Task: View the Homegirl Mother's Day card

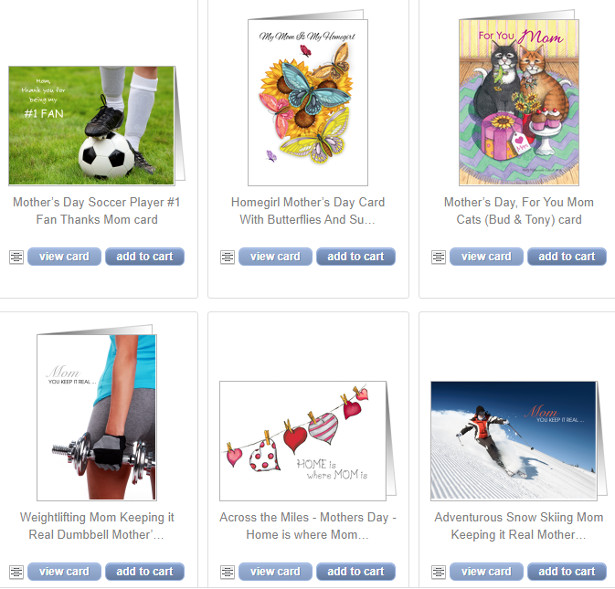Action: (x=275, y=256)
